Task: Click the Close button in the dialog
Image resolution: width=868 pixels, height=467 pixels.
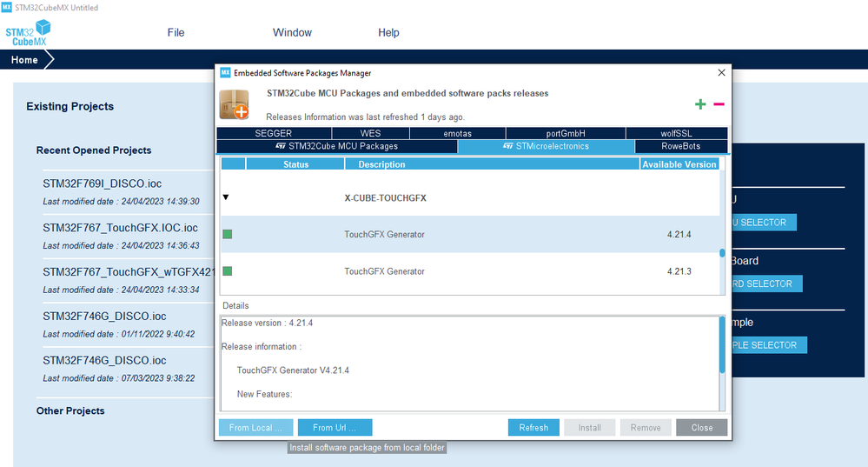Action: (x=702, y=428)
